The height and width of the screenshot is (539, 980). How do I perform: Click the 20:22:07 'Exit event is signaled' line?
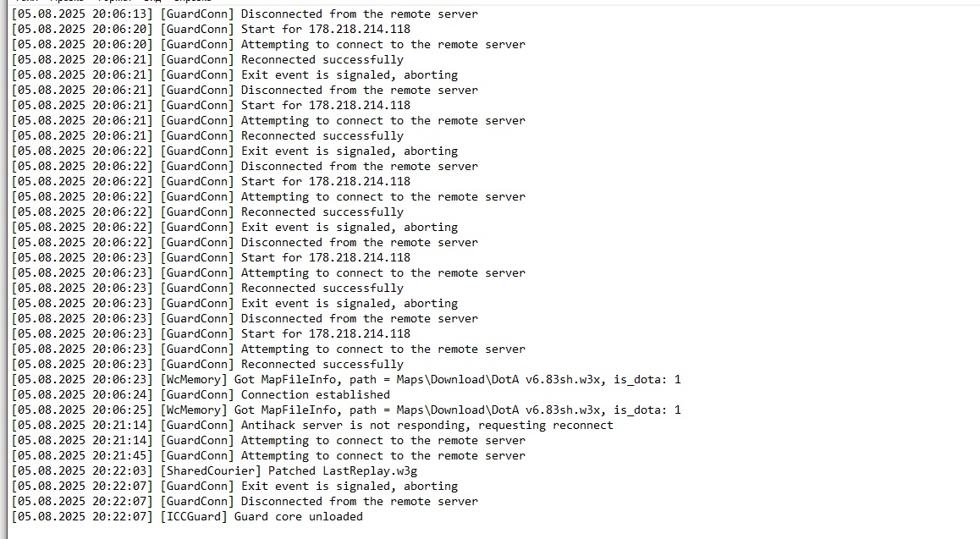pyautogui.click(x=234, y=486)
